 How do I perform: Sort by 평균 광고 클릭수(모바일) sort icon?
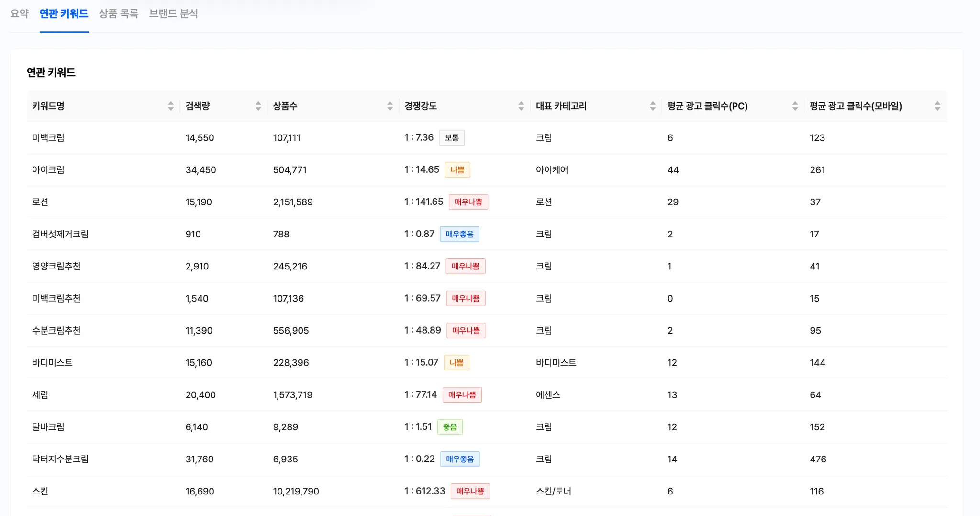937,106
